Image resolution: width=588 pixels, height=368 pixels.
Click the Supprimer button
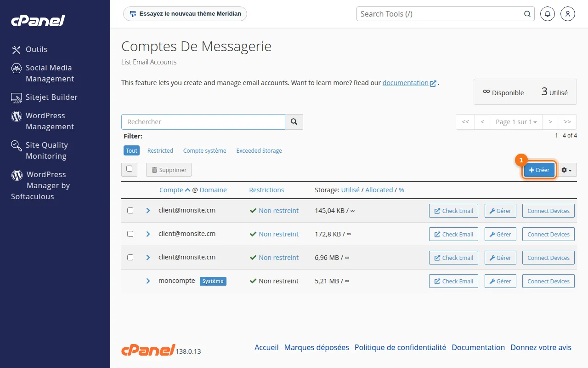point(169,170)
